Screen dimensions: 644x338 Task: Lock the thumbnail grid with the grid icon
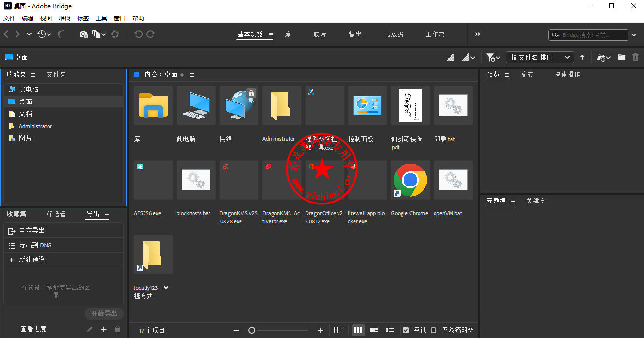(x=339, y=330)
